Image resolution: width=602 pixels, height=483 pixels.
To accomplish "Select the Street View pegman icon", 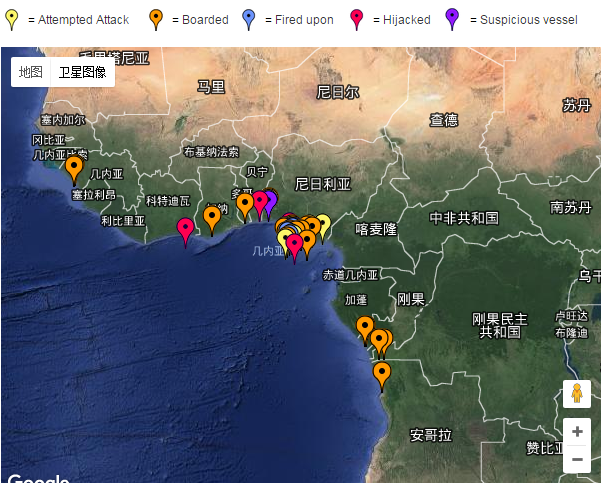I will tap(577, 394).
